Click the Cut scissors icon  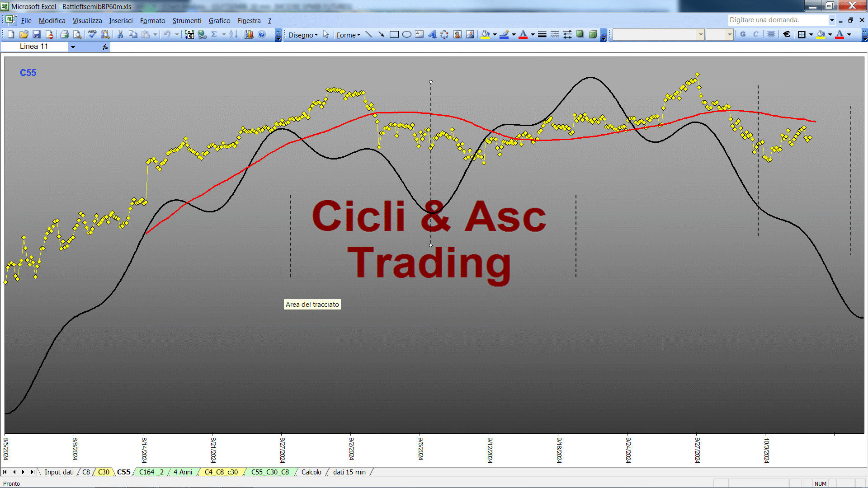tap(120, 35)
